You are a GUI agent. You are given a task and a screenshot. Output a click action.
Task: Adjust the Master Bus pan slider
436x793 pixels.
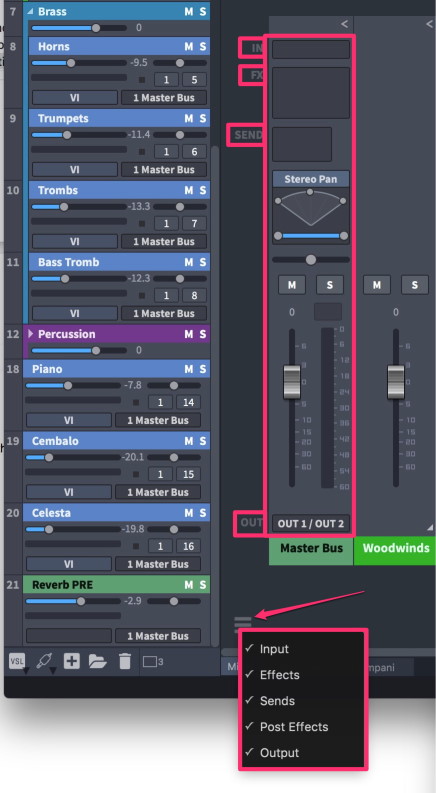coord(311,259)
